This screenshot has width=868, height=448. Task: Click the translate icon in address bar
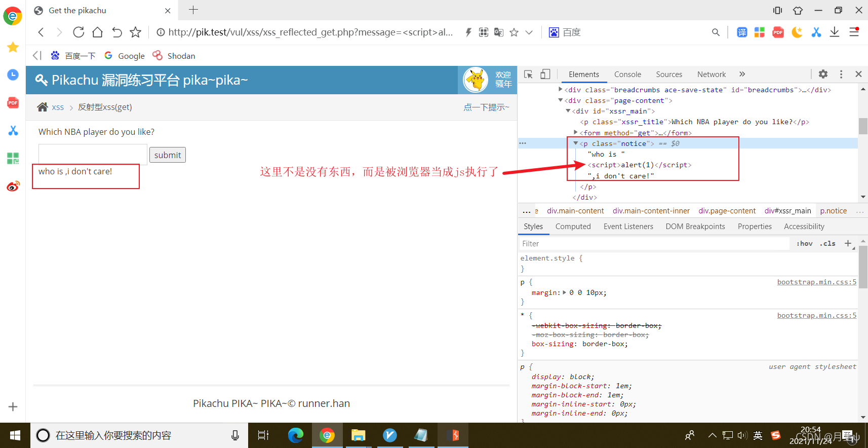[x=499, y=32]
